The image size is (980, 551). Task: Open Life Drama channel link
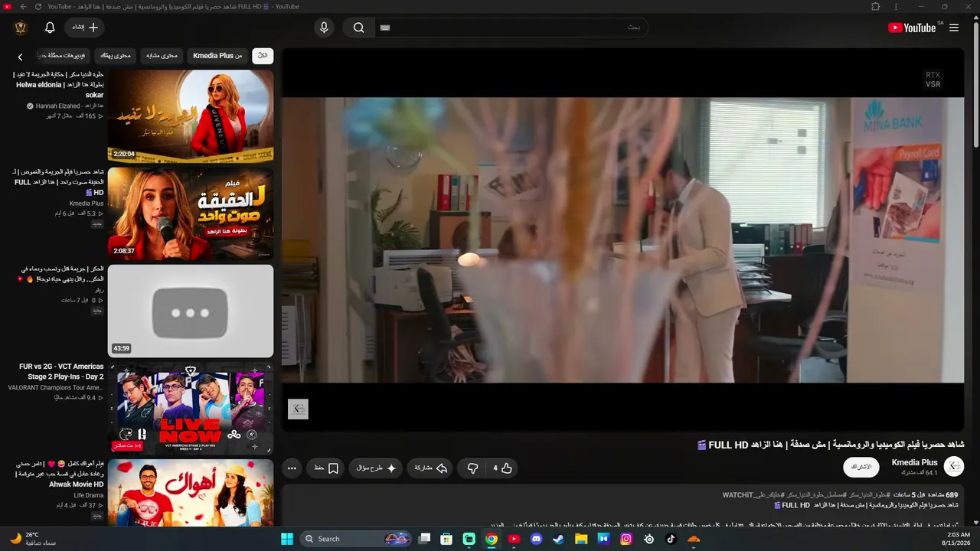tap(89, 496)
